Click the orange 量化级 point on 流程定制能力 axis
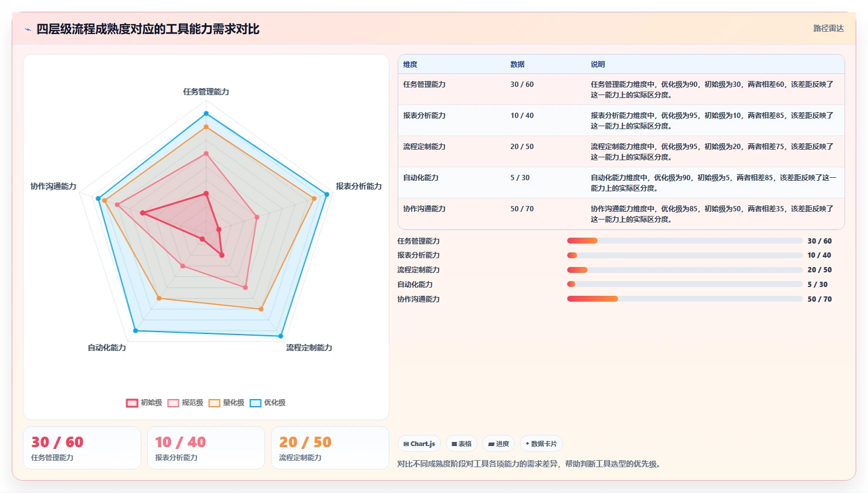Image resolution: width=868 pixels, height=493 pixels. click(261, 309)
